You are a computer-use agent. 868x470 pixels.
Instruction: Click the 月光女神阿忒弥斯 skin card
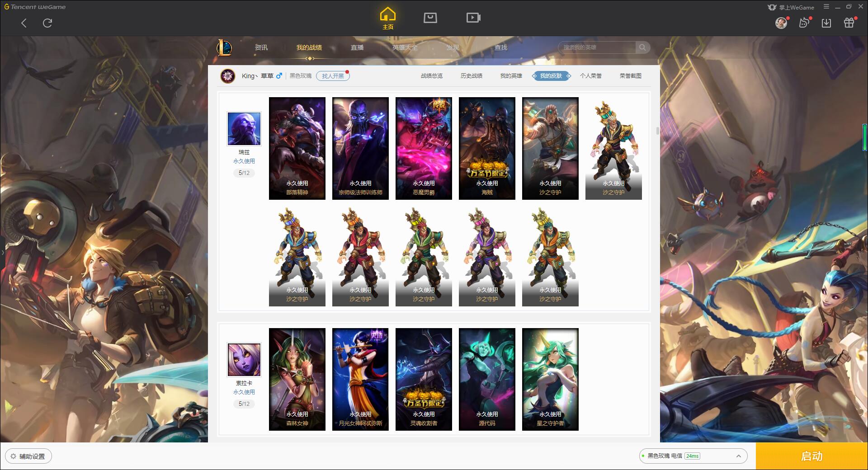point(360,379)
